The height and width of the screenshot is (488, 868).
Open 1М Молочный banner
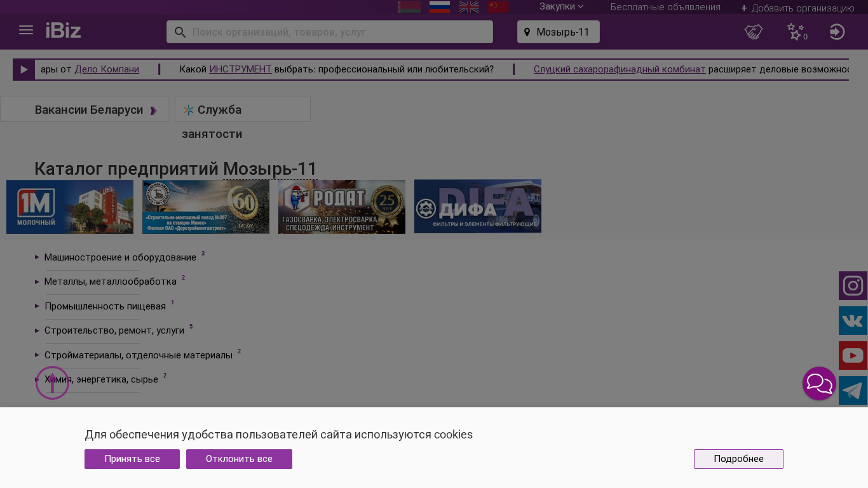[70, 207]
